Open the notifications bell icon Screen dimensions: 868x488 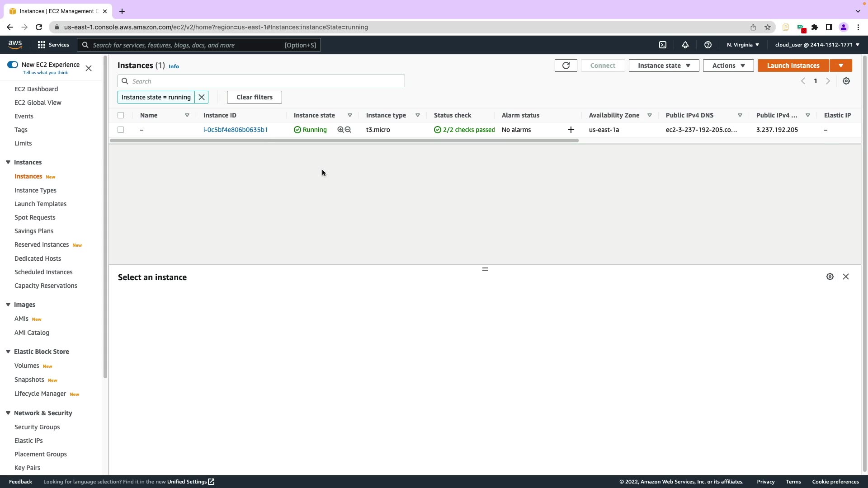coord(685,45)
